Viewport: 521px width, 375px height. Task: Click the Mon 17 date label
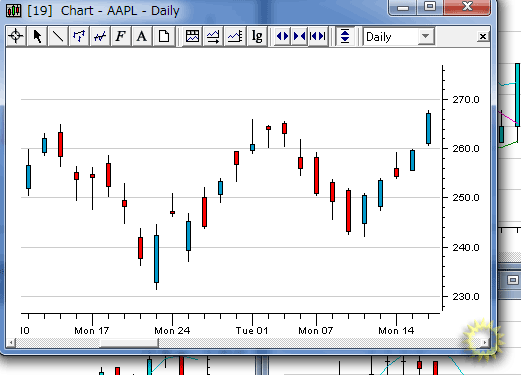[92, 331]
